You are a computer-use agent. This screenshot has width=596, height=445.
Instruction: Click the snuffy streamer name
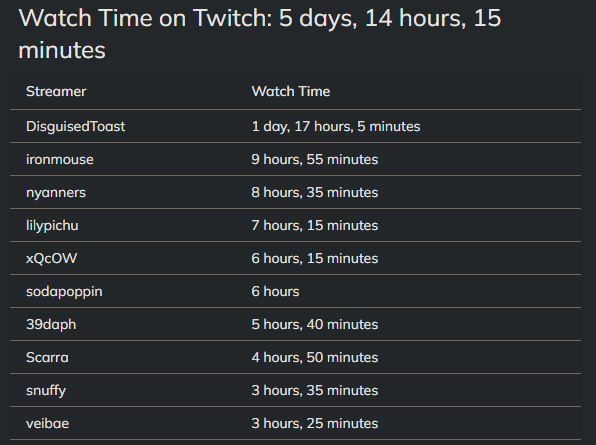point(46,391)
